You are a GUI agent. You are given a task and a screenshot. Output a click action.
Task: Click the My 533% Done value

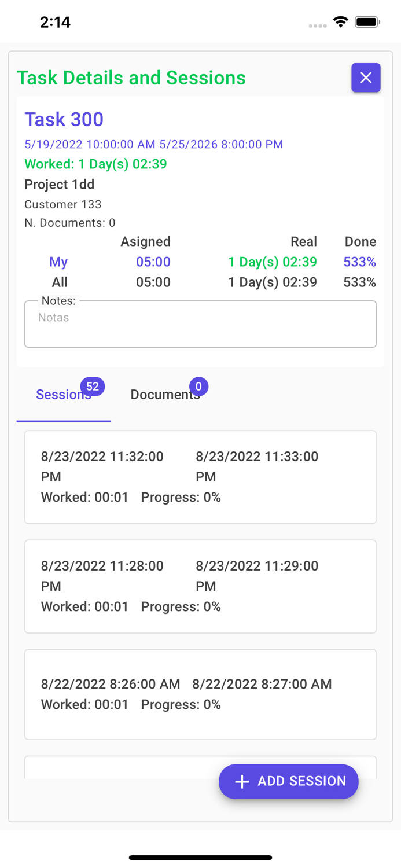pos(359,262)
